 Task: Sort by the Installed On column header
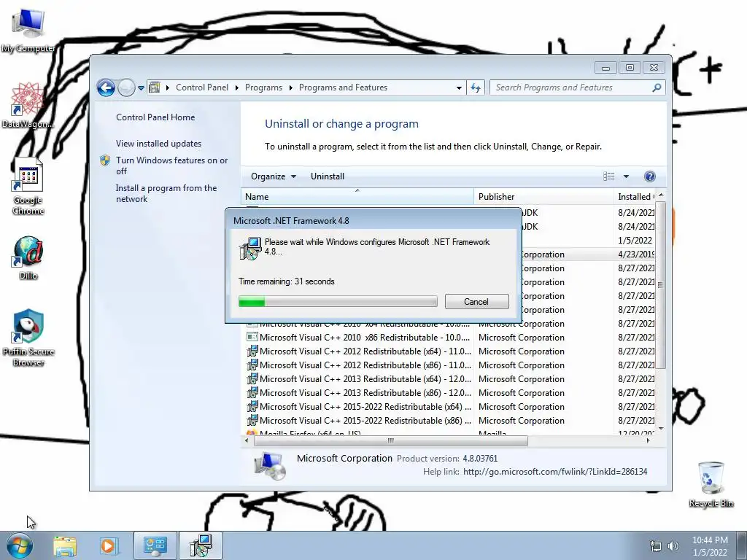(x=635, y=197)
